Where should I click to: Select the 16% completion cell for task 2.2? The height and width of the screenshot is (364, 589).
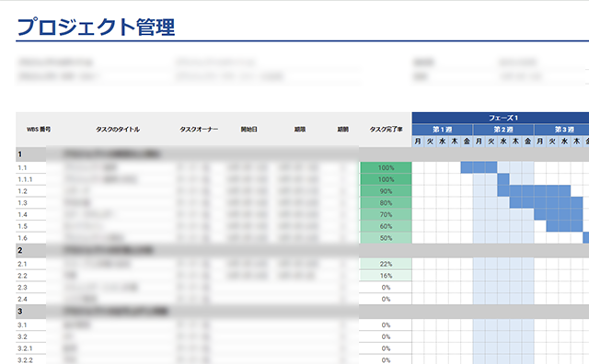pos(386,276)
